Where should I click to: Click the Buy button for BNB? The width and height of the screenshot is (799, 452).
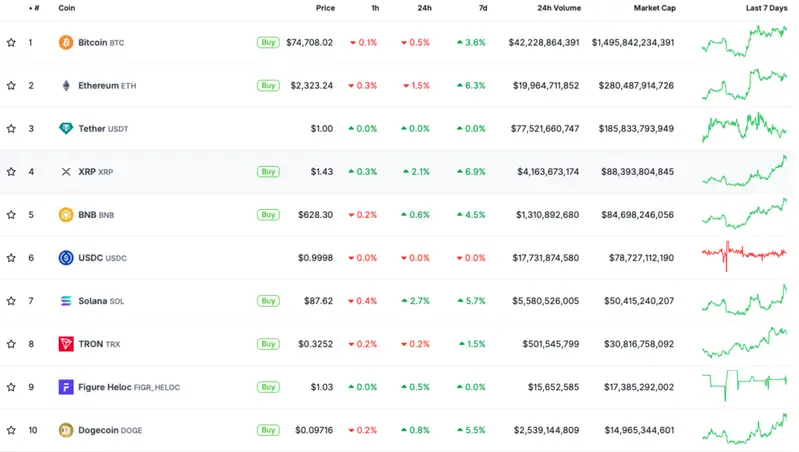coord(268,215)
